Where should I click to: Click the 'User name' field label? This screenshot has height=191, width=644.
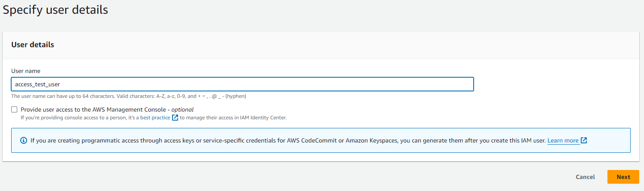[26, 71]
